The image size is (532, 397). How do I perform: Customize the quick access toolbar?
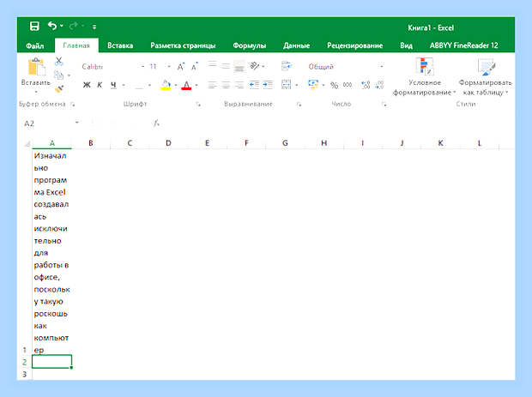click(94, 27)
